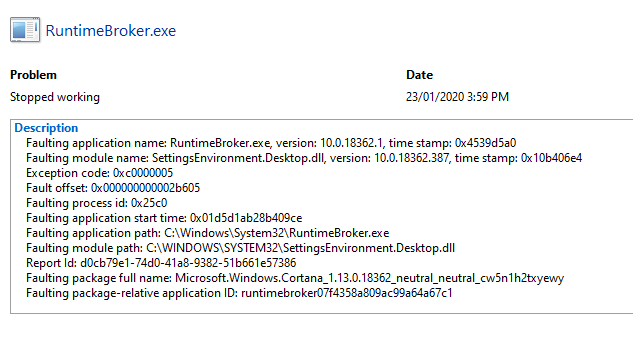The width and height of the screenshot is (633, 360).
Task: Click the 'Faulting module path' line
Action: [x=241, y=248]
